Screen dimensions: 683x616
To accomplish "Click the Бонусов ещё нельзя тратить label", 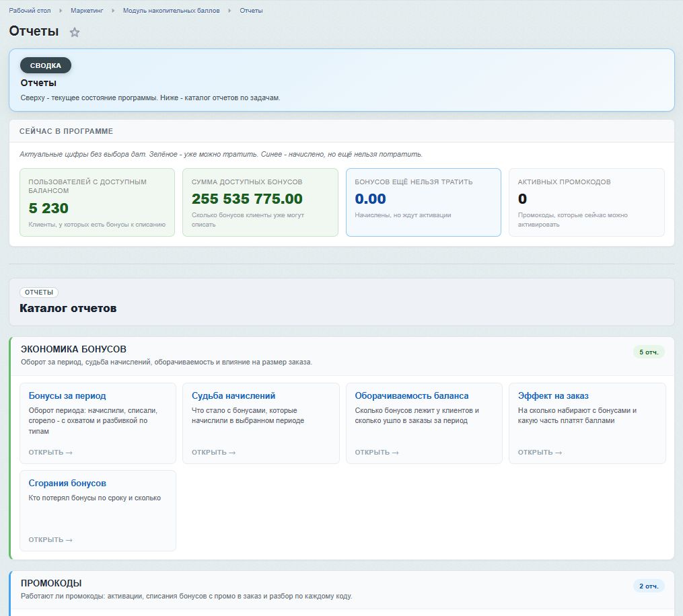I will [x=414, y=182].
